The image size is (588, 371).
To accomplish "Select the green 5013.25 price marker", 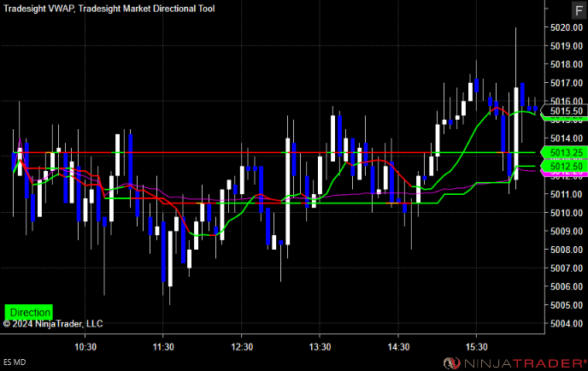I will click(x=566, y=153).
